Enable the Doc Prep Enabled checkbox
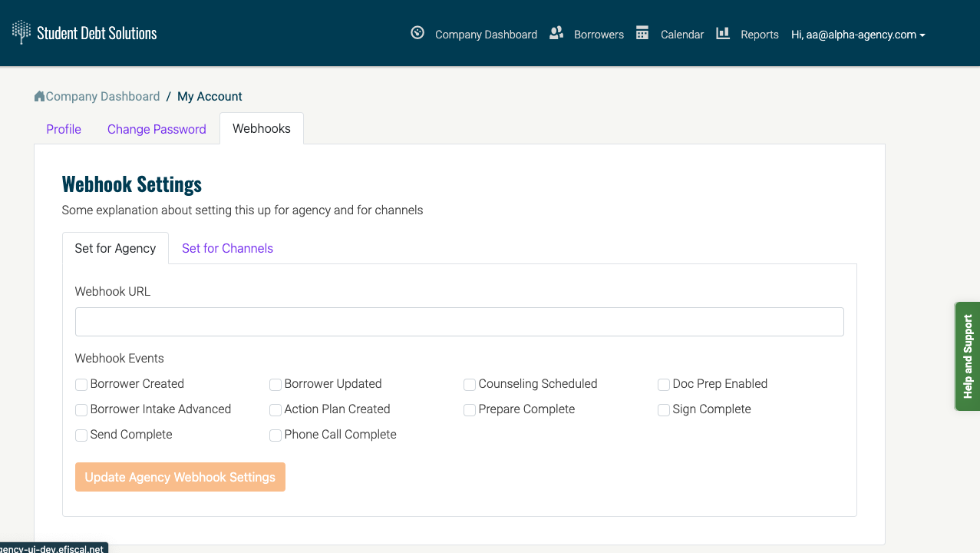 click(664, 385)
